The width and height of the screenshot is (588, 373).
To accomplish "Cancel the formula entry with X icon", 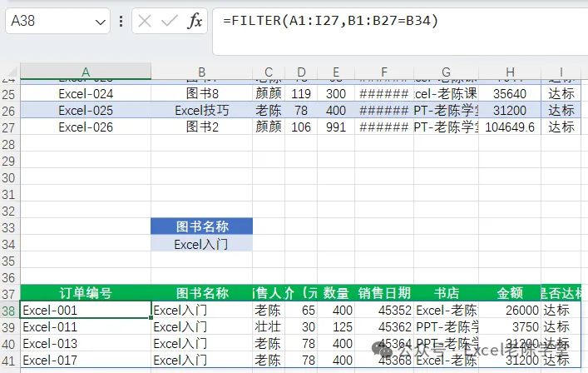I will pyautogui.click(x=145, y=21).
